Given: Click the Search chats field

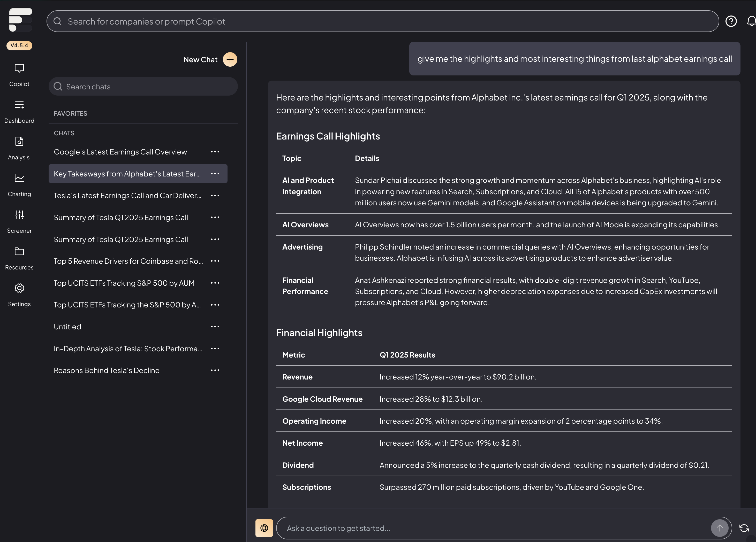Looking at the screenshot, I should coord(143,87).
